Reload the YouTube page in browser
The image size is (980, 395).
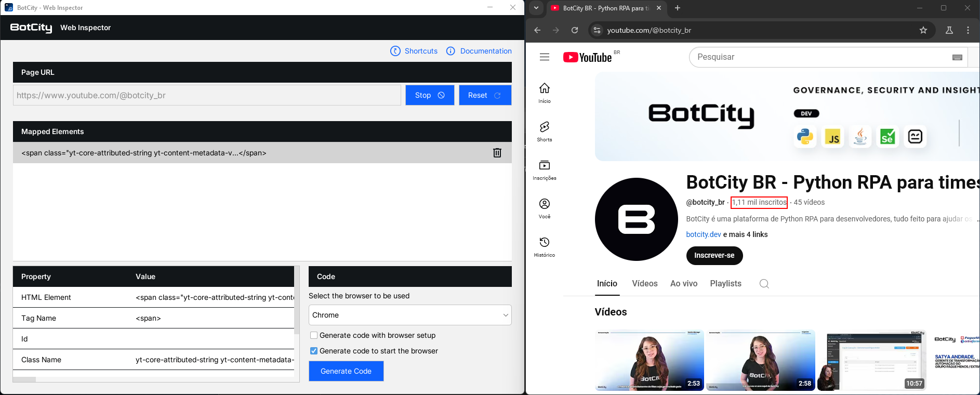click(x=574, y=30)
